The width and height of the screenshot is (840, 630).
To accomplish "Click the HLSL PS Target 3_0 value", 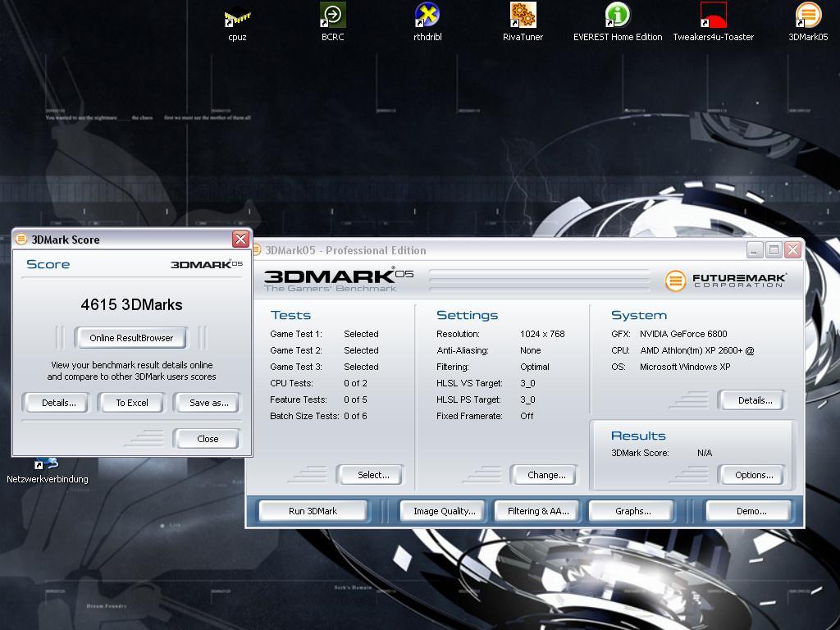I will [x=527, y=399].
